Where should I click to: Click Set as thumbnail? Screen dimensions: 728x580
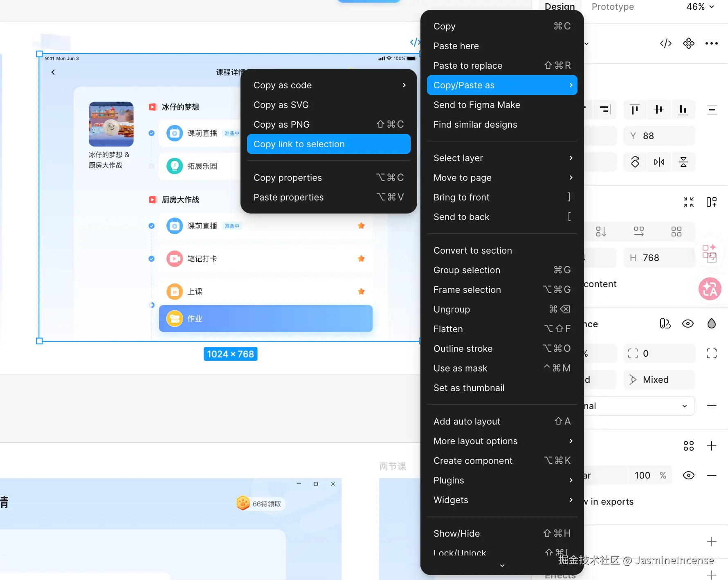tap(502, 388)
